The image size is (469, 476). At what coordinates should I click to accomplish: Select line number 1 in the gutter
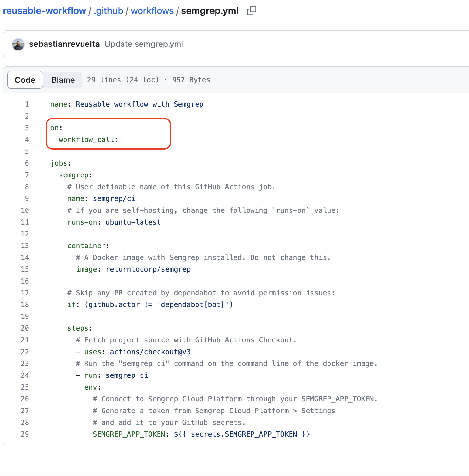(27, 104)
